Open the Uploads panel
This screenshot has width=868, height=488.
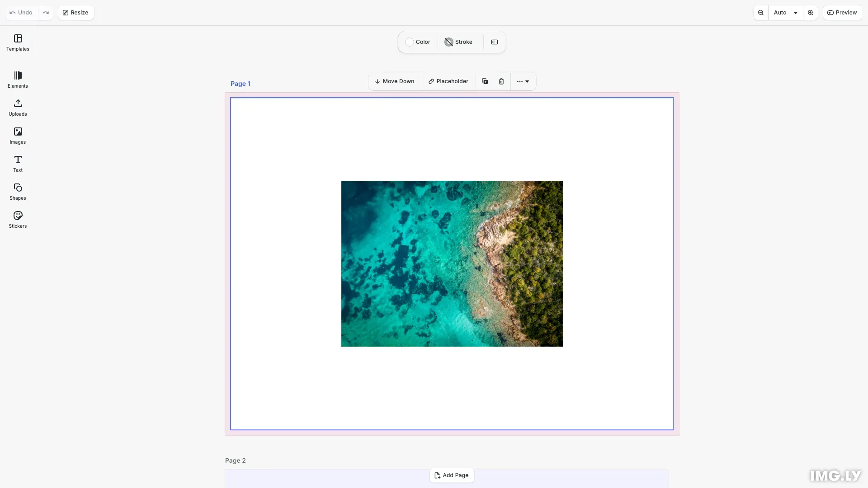pos(18,108)
